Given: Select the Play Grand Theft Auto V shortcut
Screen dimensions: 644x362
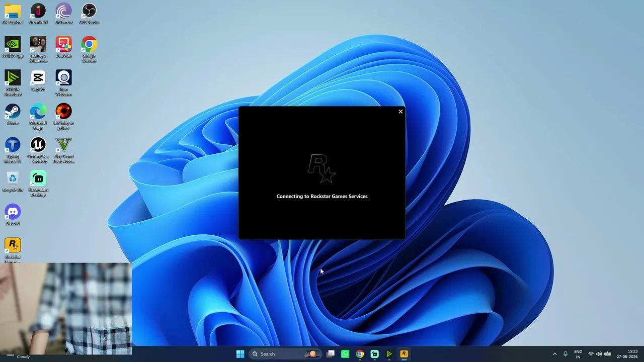Looking at the screenshot, I should (x=63, y=150).
